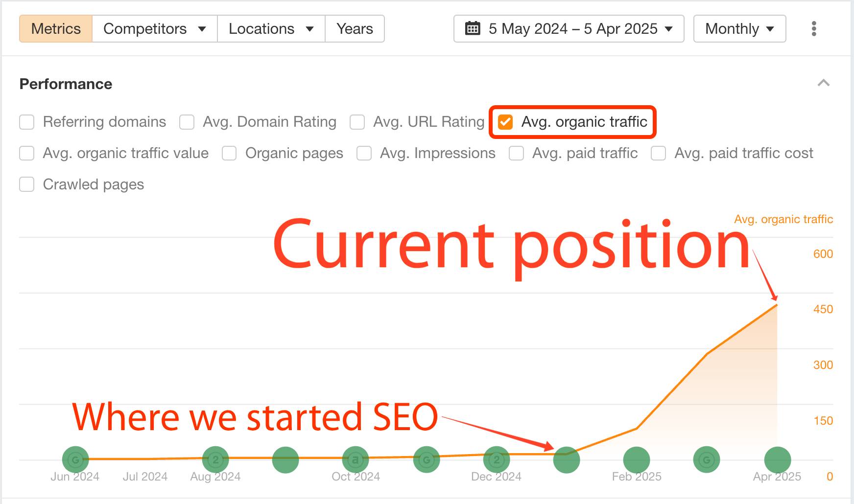The height and width of the screenshot is (504, 854).
Task: Click the calendar icon in date range
Action: [x=472, y=29]
